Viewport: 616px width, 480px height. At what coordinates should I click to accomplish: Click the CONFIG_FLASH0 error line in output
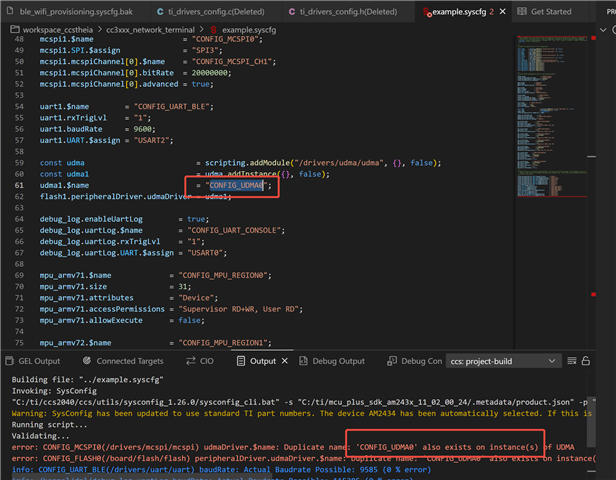(304, 458)
